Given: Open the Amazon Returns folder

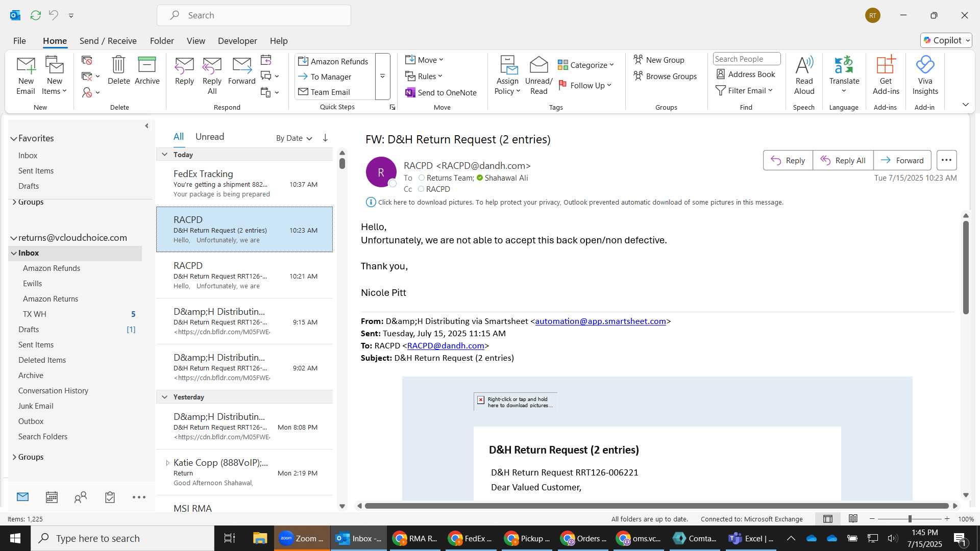Looking at the screenshot, I should coord(51,299).
